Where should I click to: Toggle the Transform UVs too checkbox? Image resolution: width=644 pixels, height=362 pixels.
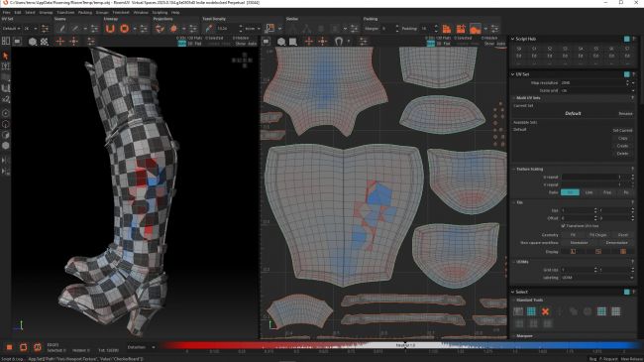click(563, 226)
